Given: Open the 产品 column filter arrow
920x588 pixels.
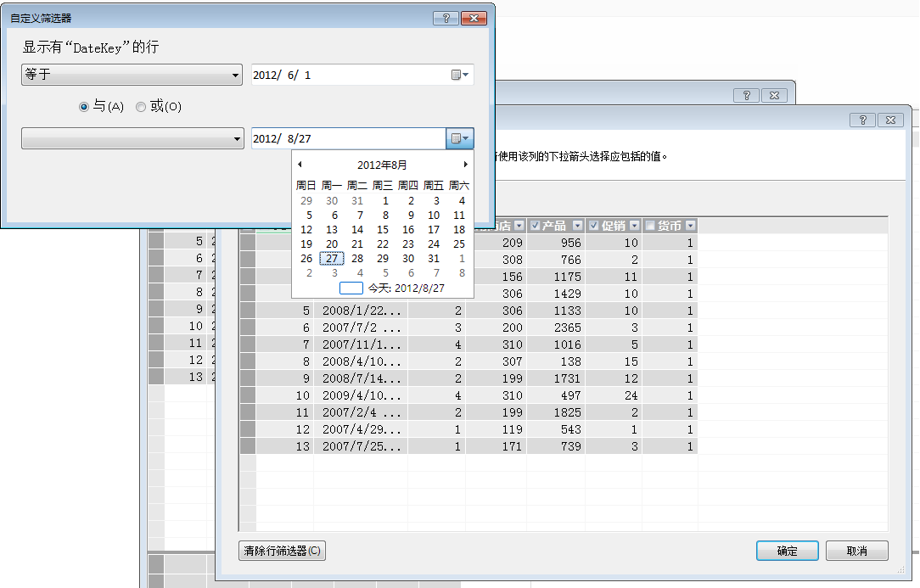Looking at the screenshot, I should pos(577,226).
